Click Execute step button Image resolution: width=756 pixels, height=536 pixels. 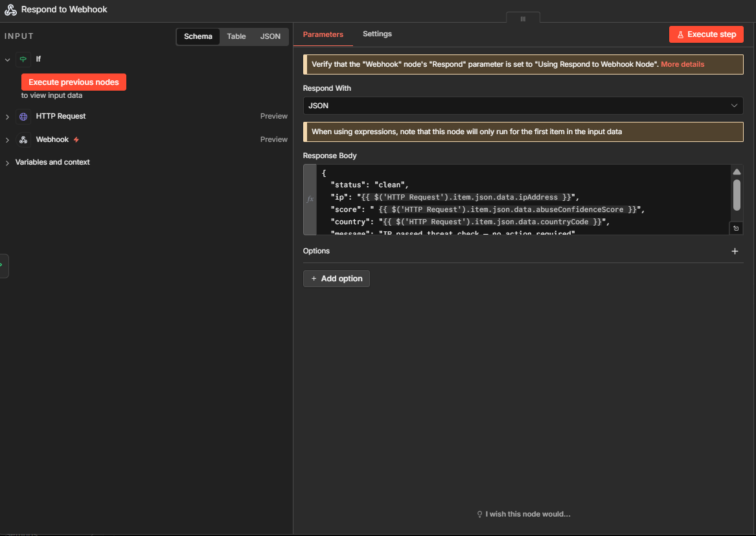[706, 34]
